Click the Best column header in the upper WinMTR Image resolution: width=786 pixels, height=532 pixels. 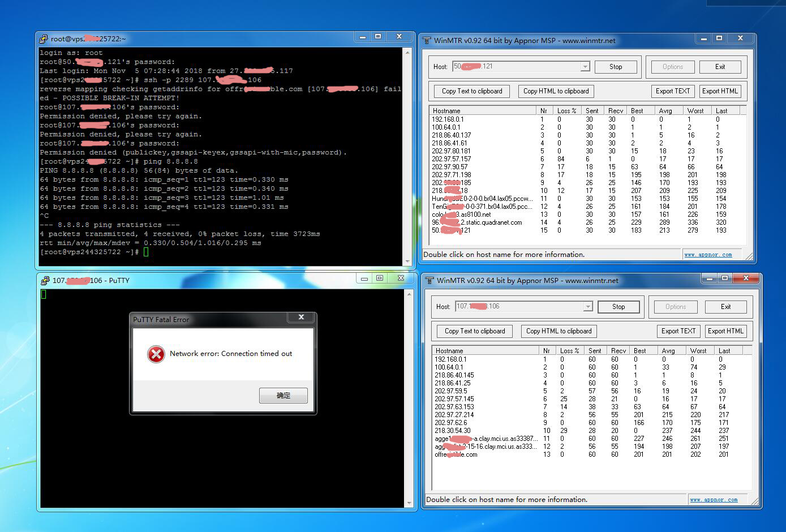pos(642,111)
